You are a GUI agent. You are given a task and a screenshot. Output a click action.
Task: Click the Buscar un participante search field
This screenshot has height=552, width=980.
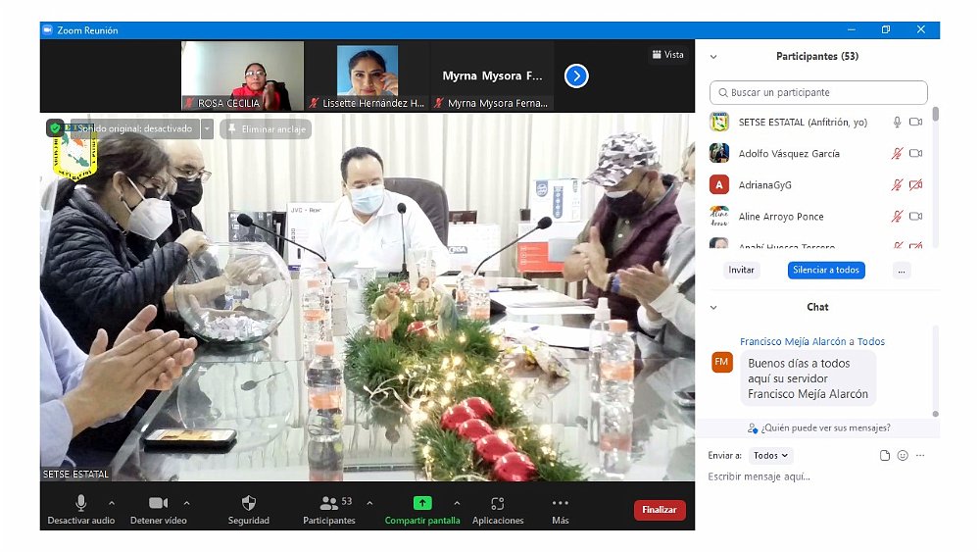818,92
